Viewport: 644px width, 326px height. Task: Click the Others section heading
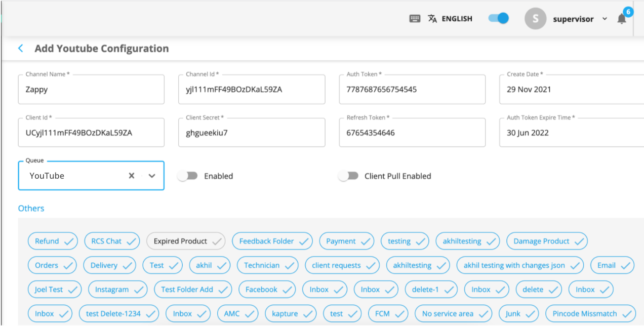click(31, 208)
